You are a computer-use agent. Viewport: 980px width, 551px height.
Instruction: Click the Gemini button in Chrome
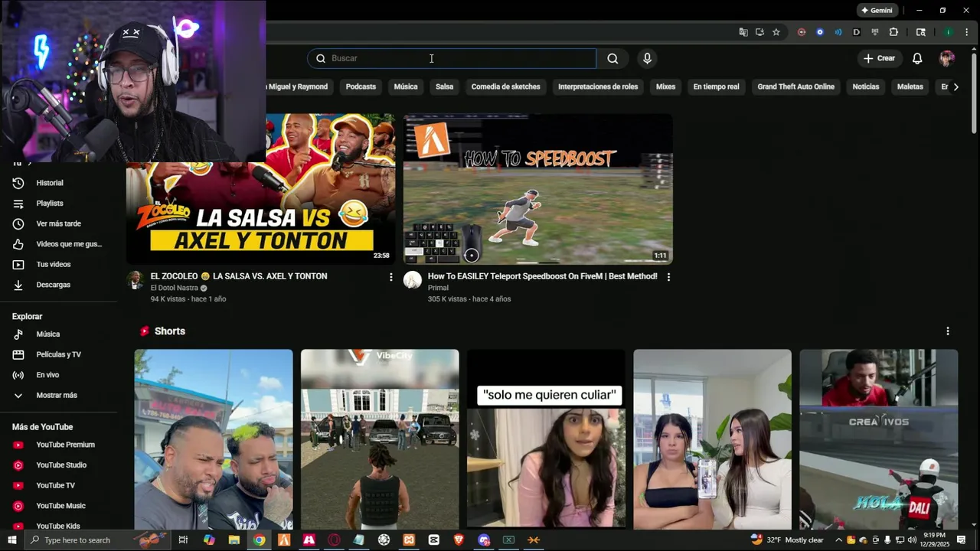click(x=877, y=11)
